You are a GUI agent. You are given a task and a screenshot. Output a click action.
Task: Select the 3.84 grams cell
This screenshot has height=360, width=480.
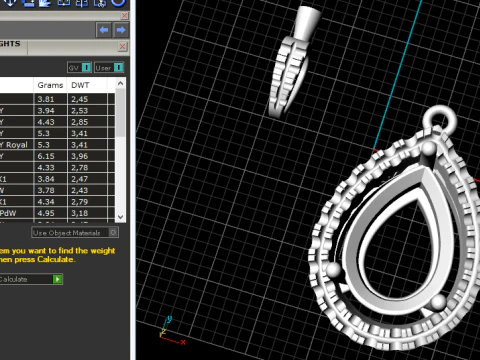pyautogui.click(x=50, y=179)
